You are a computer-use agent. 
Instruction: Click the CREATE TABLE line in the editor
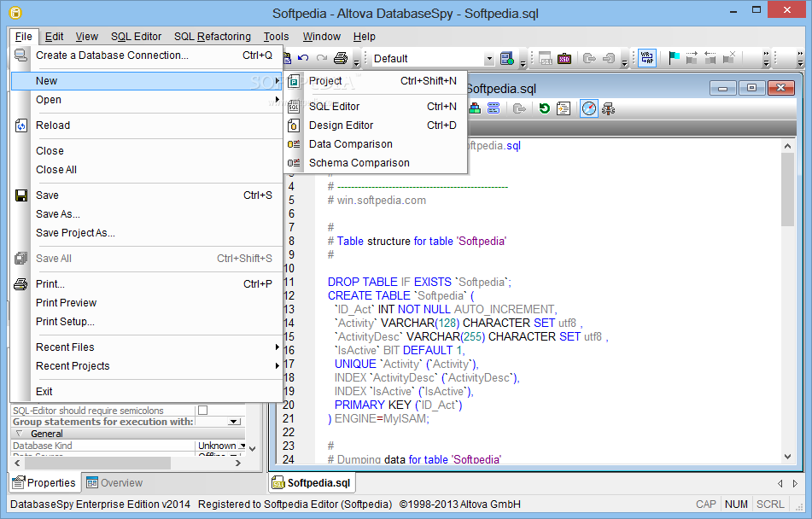(400, 295)
